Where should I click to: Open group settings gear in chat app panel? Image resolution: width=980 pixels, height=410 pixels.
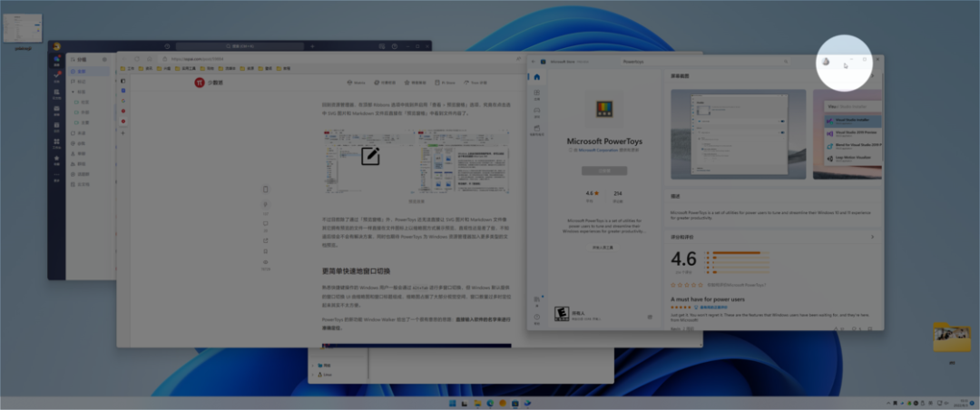[x=104, y=59]
